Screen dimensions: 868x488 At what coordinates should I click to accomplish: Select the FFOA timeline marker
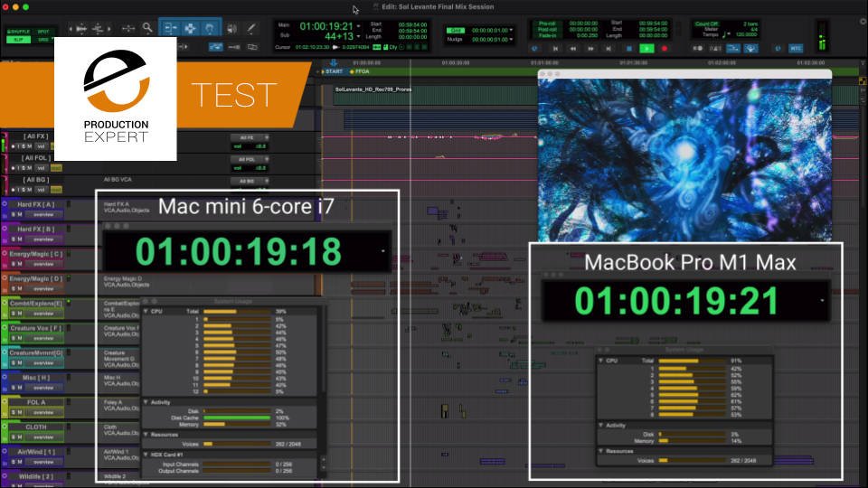pyautogui.click(x=360, y=71)
